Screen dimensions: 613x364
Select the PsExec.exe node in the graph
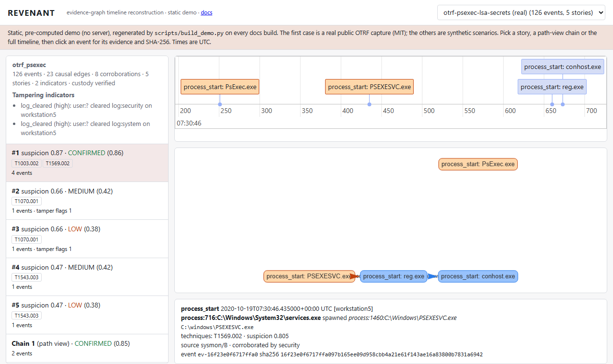pyautogui.click(x=478, y=164)
